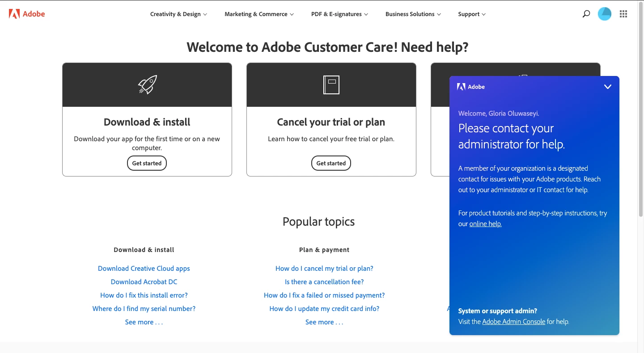Click the Plan & payment column heading
This screenshot has height=353, width=644.
pos(324,250)
